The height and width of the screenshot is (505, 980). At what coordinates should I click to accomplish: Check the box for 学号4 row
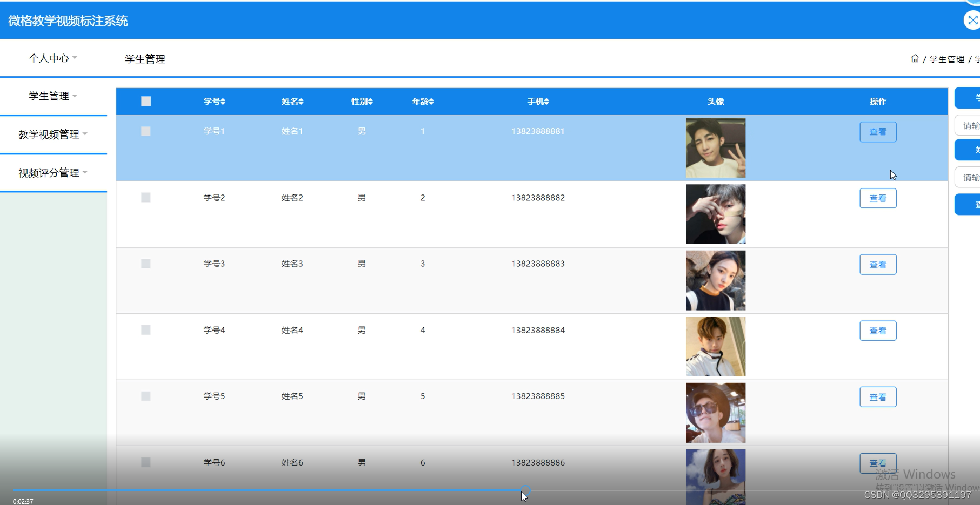click(x=146, y=330)
